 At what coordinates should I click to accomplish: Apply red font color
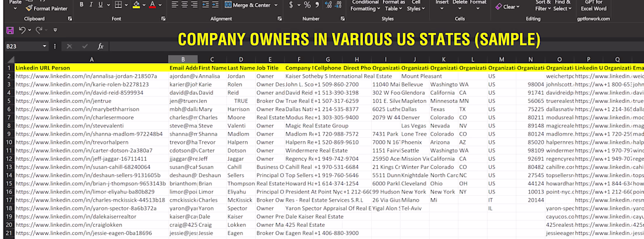[x=152, y=5]
